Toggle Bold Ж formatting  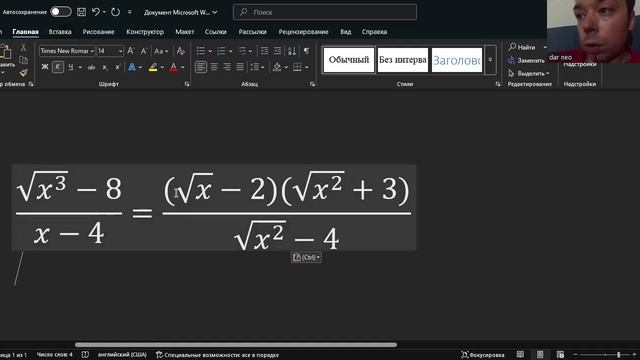click(45, 67)
